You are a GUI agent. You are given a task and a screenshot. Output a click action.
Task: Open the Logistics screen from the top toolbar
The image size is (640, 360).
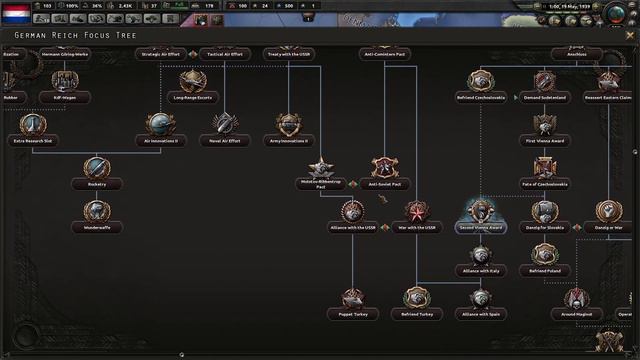(x=171, y=19)
